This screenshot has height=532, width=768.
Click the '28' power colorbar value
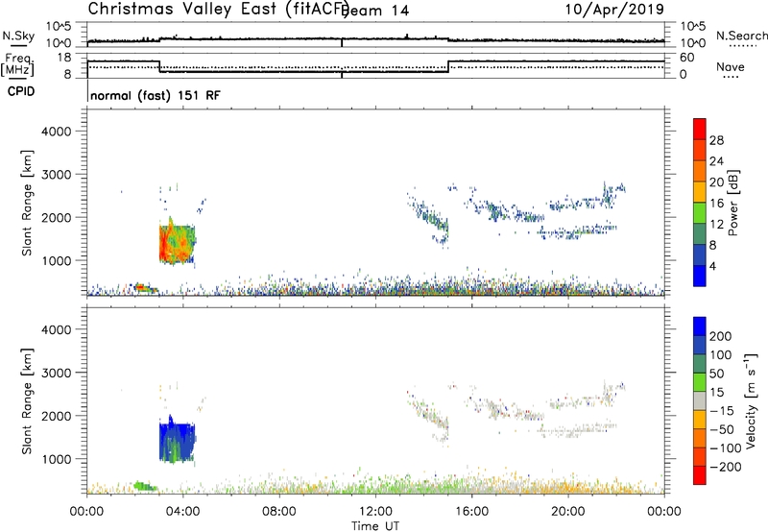coord(716,140)
